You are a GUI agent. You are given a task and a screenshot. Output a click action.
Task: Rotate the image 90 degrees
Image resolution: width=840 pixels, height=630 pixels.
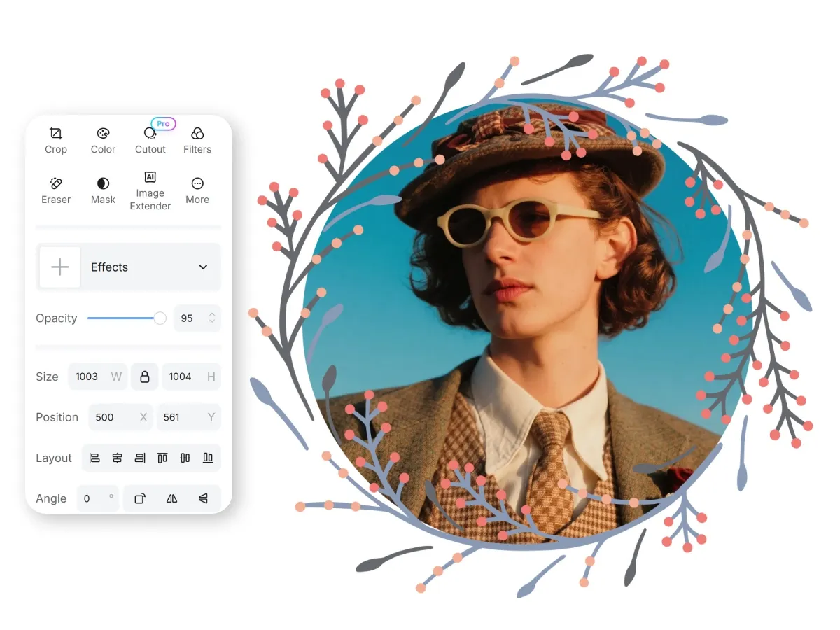point(140,498)
